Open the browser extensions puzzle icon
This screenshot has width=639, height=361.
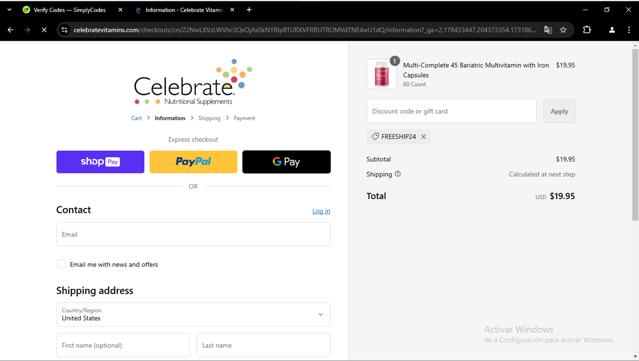click(587, 30)
